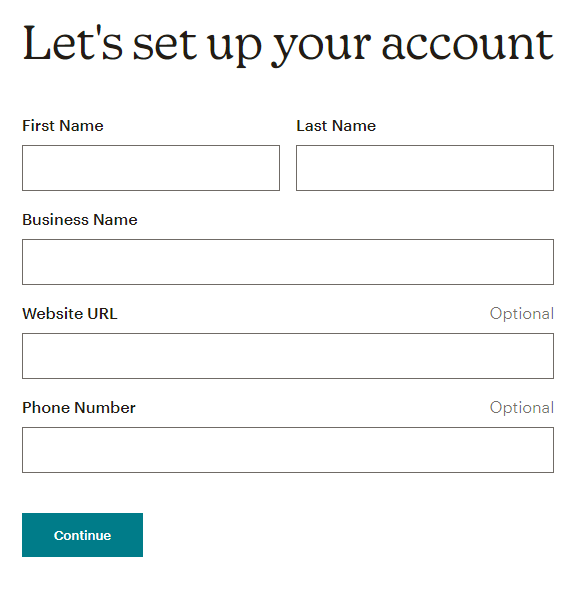The height and width of the screenshot is (593, 571).
Task: Click the Website URL label
Action: 70,314
